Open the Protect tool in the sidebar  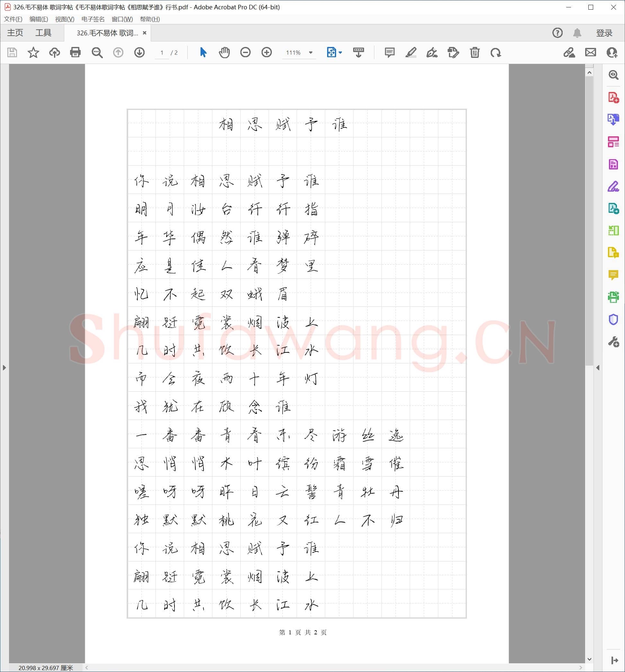614,319
